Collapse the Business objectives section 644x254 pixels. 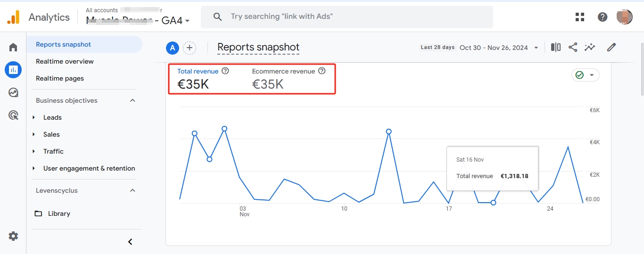pyautogui.click(x=132, y=100)
